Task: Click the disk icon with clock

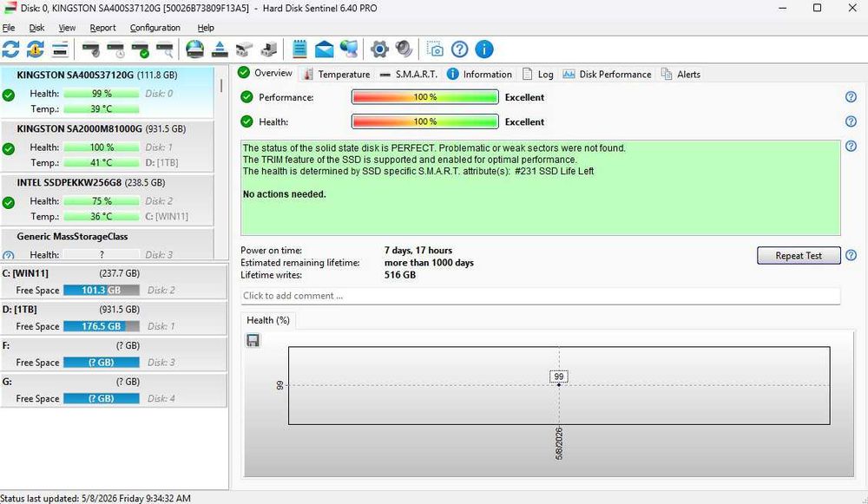Action: coord(116,49)
